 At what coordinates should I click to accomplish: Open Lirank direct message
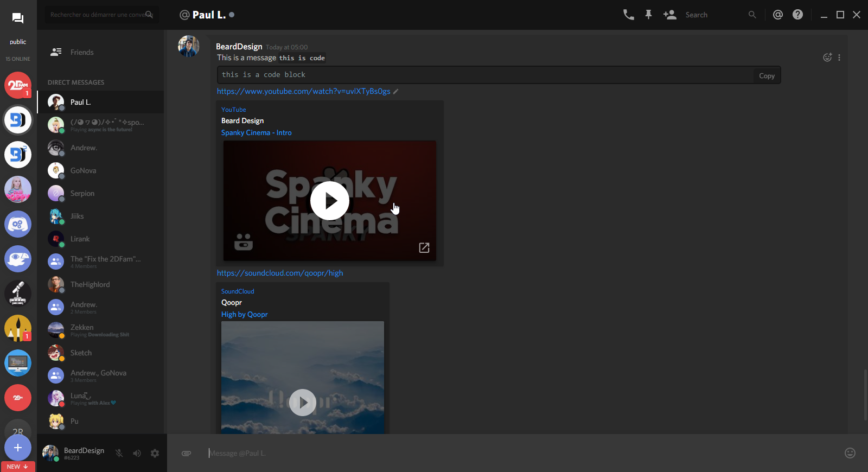(x=100, y=239)
